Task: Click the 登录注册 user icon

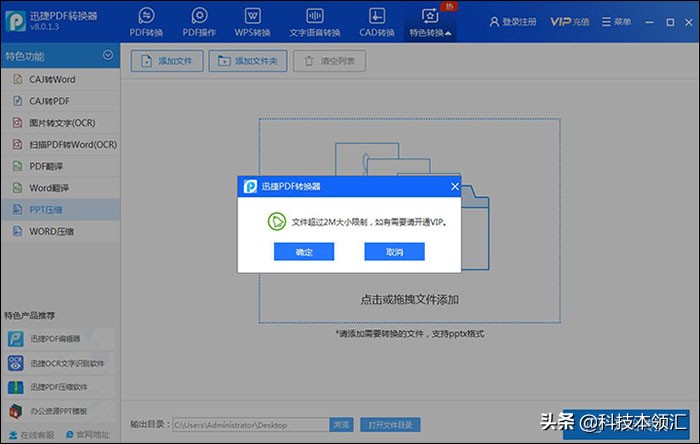Action: tap(494, 22)
